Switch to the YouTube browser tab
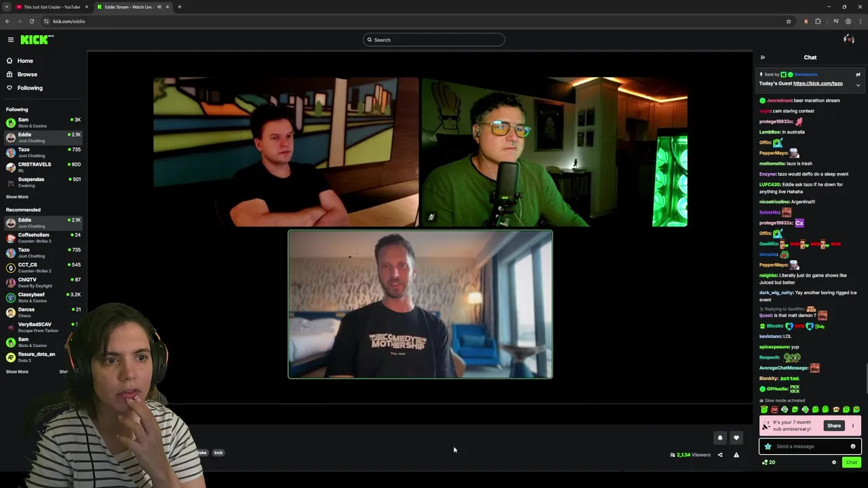The height and width of the screenshot is (488, 868). 52,7
